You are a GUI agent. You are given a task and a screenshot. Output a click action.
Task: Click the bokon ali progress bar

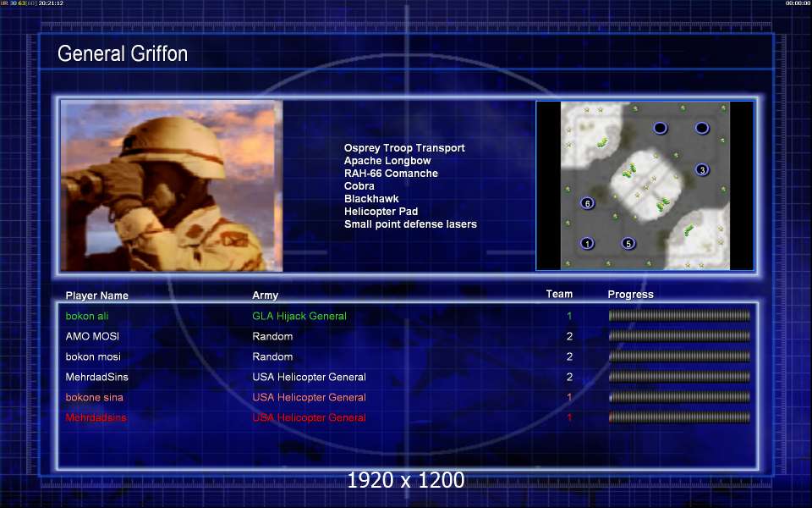[x=679, y=316]
